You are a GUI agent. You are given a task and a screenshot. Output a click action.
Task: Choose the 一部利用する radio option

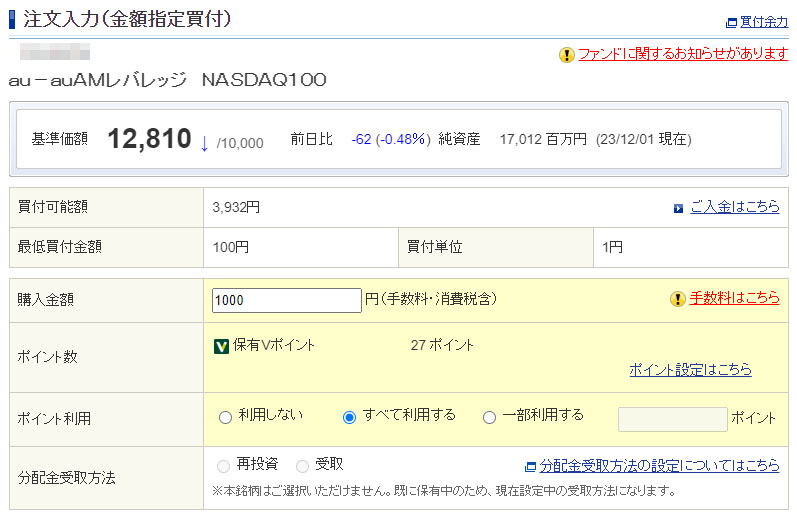pos(489,417)
